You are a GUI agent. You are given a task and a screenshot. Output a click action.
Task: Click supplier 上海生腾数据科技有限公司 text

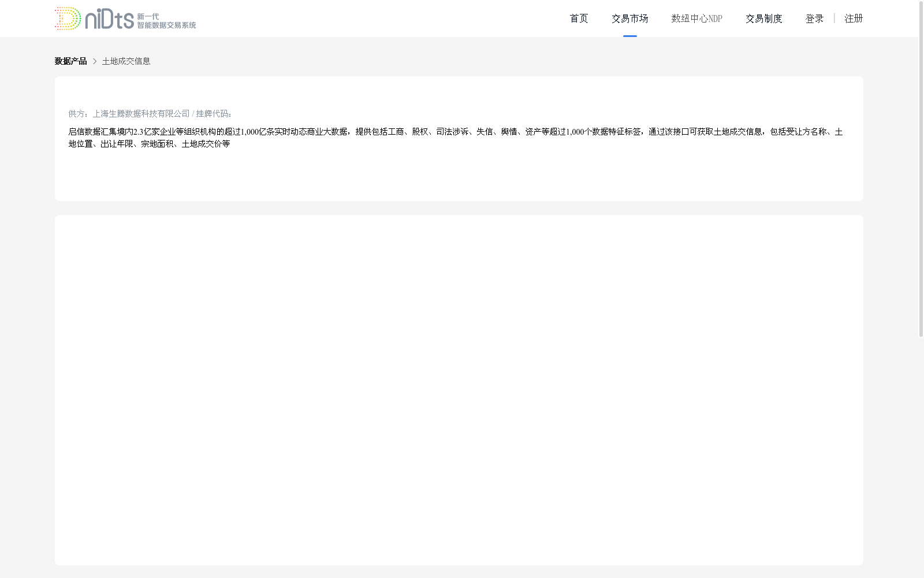tap(141, 114)
